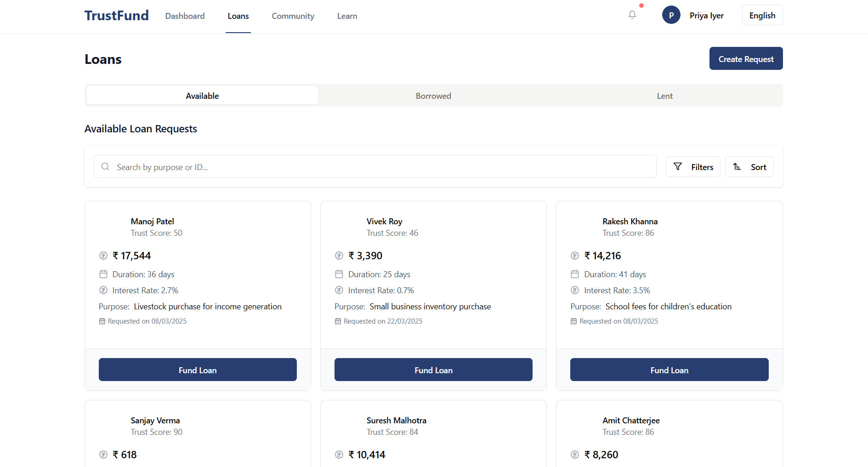Click the Duration: 36 days text

[x=143, y=274]
